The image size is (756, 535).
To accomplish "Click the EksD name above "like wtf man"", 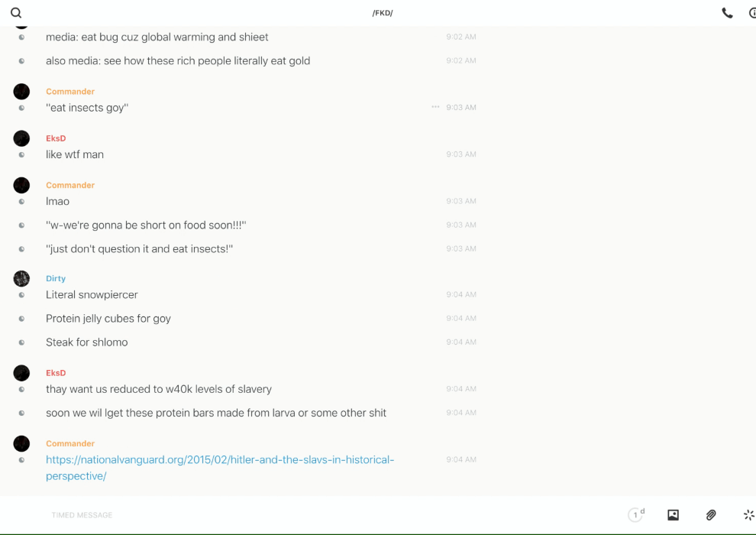I will coord(56,138).
